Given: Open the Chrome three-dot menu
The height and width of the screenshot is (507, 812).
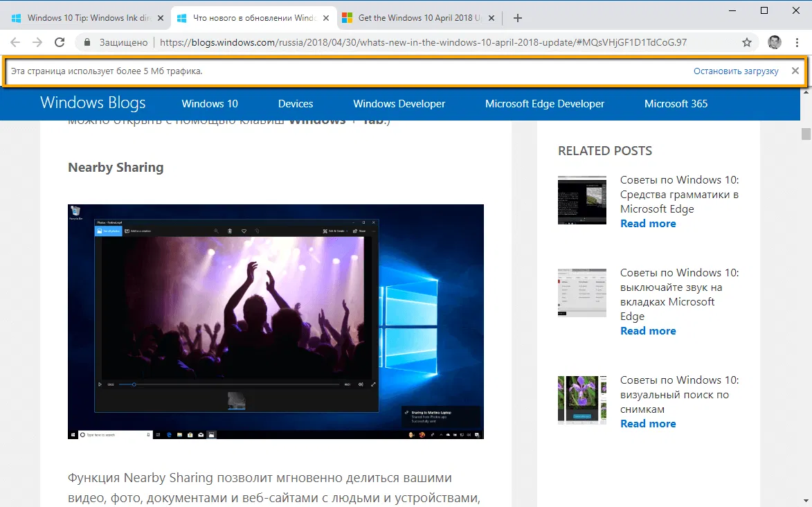Looking at the screenshot, I should [796, 42].
